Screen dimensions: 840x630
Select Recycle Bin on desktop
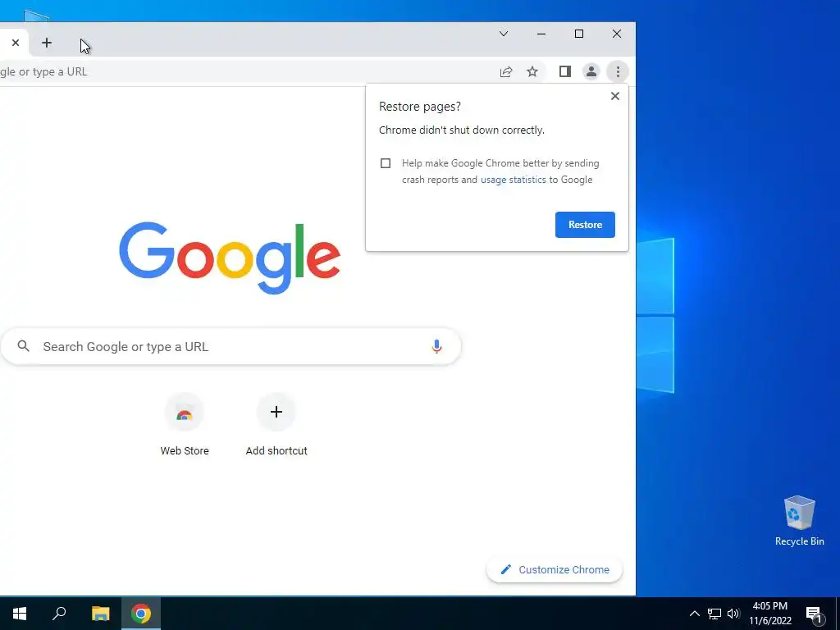[x=799, y=521]
